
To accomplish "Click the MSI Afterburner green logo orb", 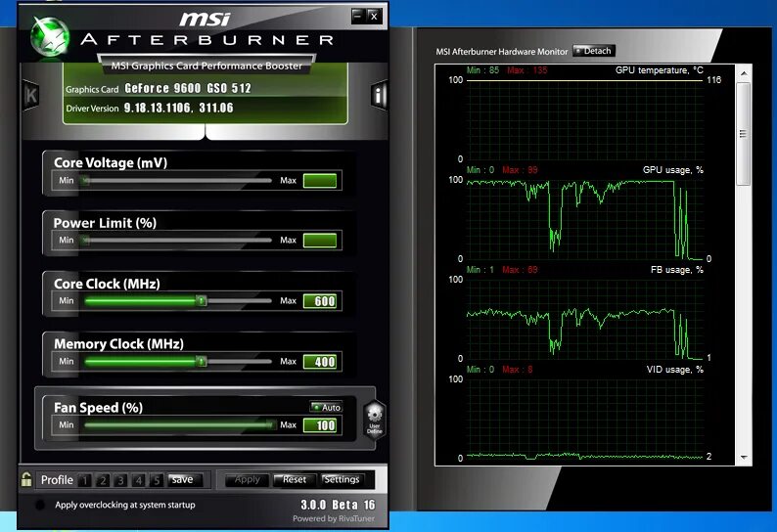I will click(x=50, y=36).
